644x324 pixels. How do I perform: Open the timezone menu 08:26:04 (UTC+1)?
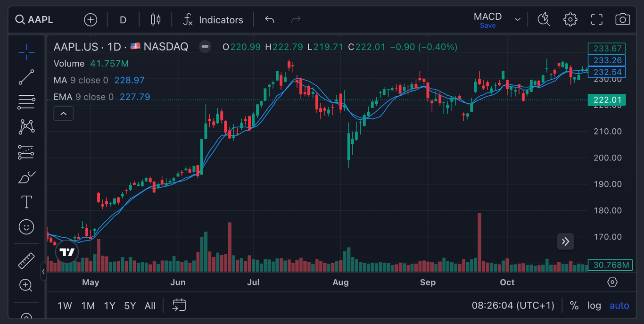coord(513,306)
